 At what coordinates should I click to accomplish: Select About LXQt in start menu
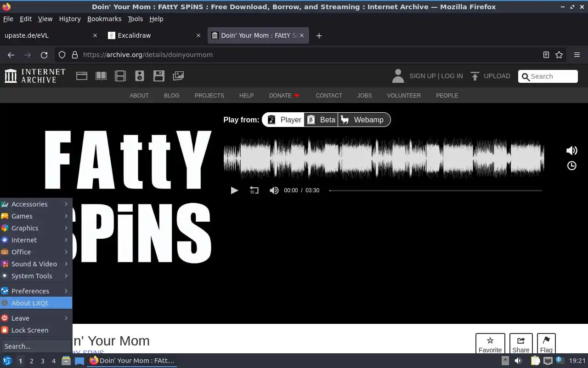36,303
